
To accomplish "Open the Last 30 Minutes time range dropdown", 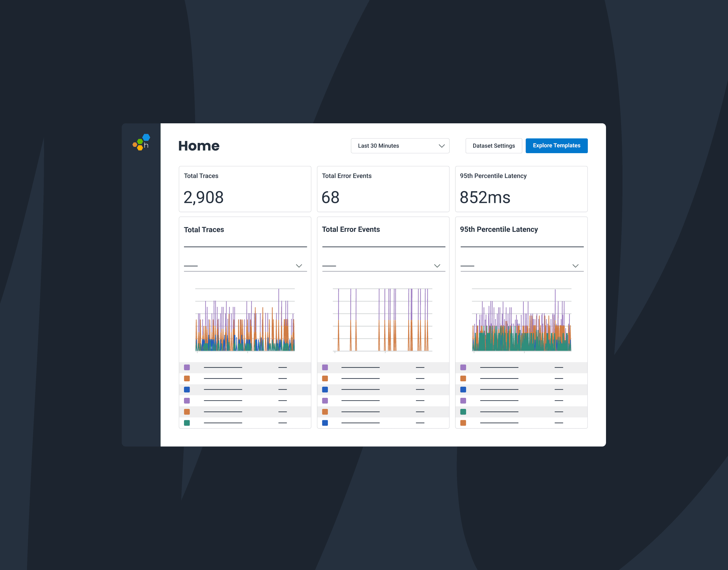I will [400, 146].
